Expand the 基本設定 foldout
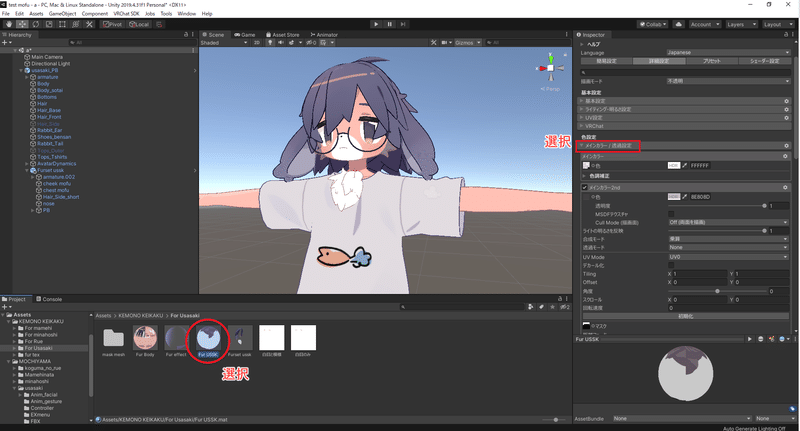The width and height of the screenshot is (800, 431). click(x=581, y=101)
